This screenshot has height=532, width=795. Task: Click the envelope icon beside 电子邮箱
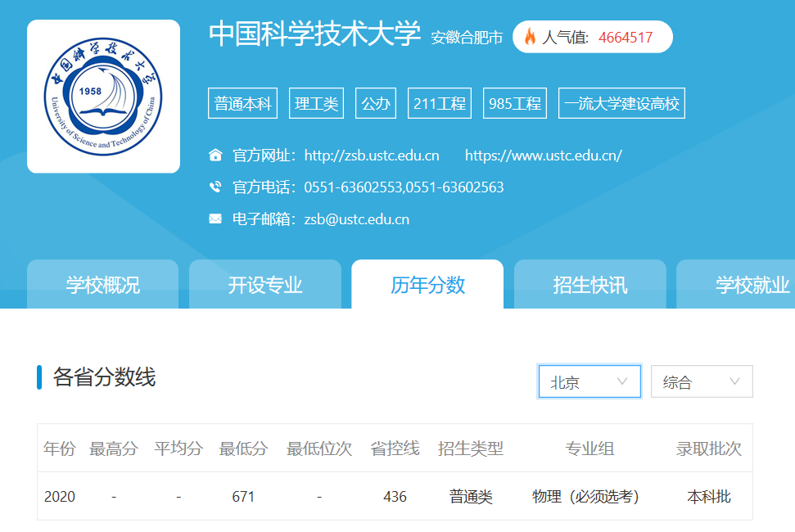click(215, 219)
